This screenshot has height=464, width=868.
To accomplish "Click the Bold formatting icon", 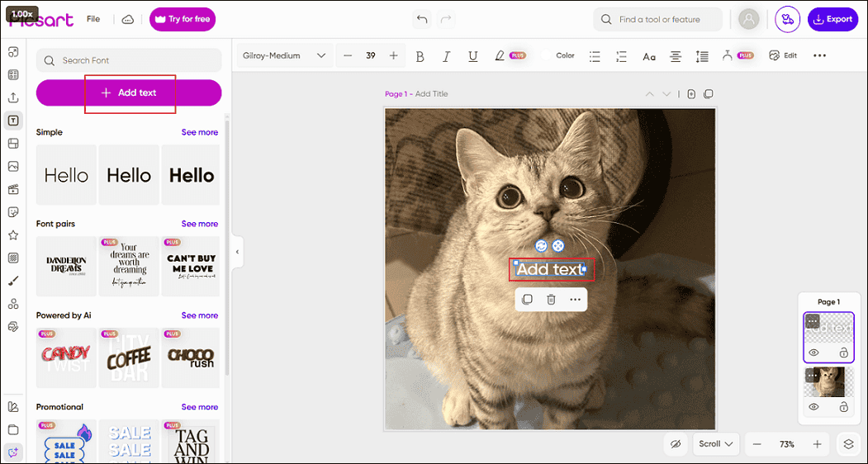I will (x=420, y=56).
